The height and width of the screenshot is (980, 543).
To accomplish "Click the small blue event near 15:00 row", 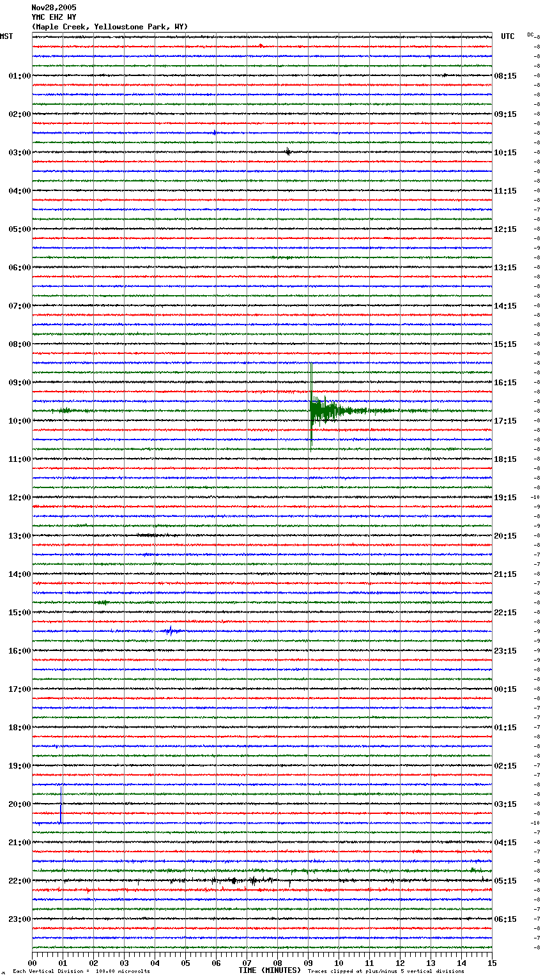I will [171, 631].
